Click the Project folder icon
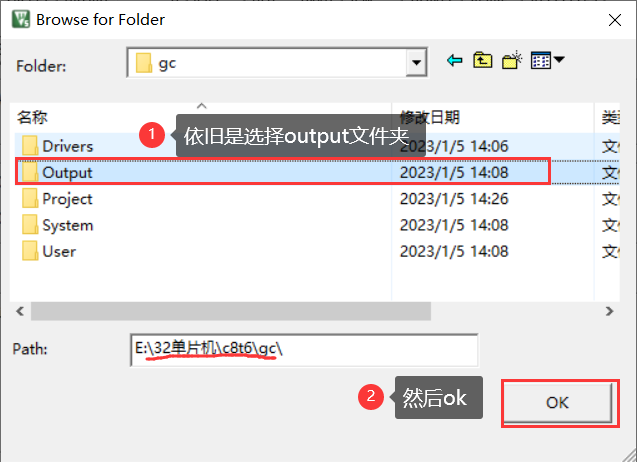This screenshot has height=462, width=637. pos(30,199)
